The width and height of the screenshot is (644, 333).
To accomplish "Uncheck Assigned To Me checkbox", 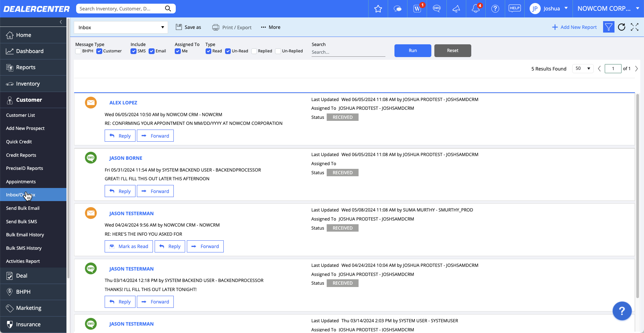I will click(x=178, y=51).
